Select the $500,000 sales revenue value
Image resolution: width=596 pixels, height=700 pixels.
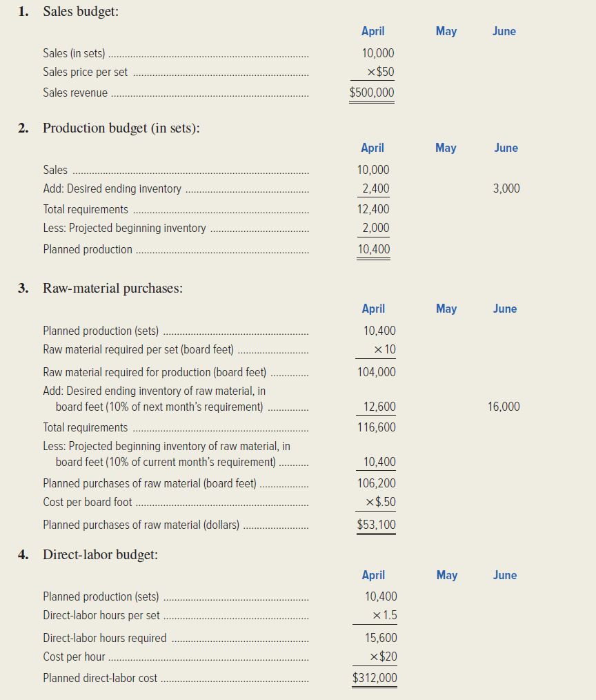(372, 93)
